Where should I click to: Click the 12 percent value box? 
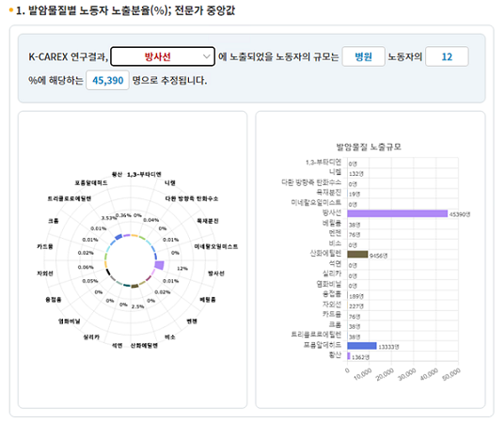447,56
